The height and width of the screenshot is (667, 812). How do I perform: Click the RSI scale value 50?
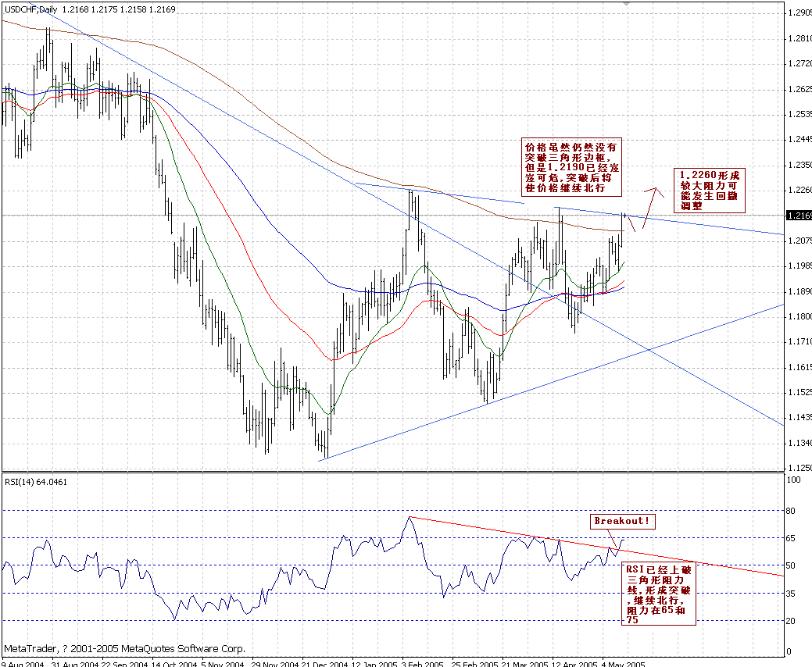tap(791, 566)
